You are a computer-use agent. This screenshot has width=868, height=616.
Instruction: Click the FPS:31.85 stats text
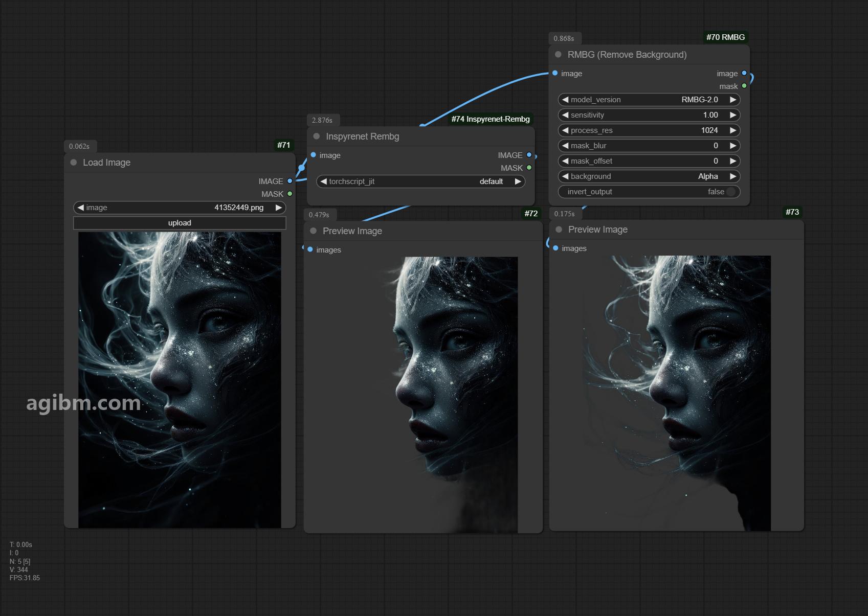tap(25, 578)
